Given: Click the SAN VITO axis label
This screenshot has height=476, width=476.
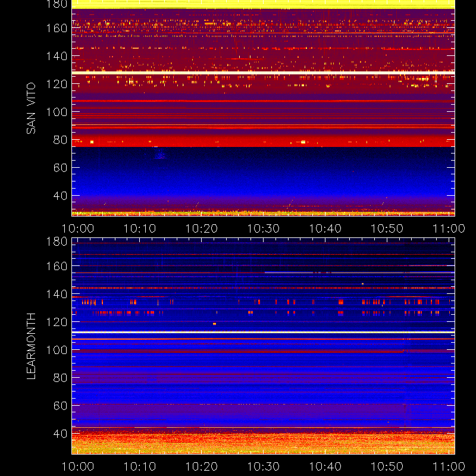Looking at the screenshot, I should click(x=31, y=108).
